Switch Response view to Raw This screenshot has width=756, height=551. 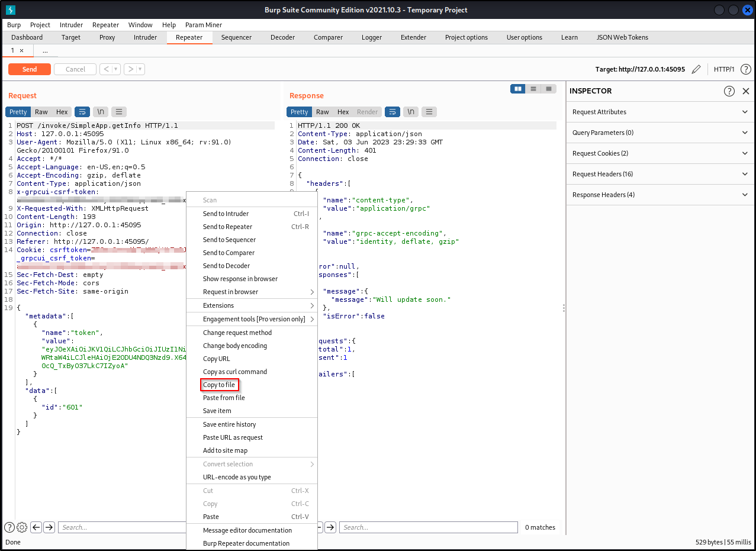click(x=323, y=112)
